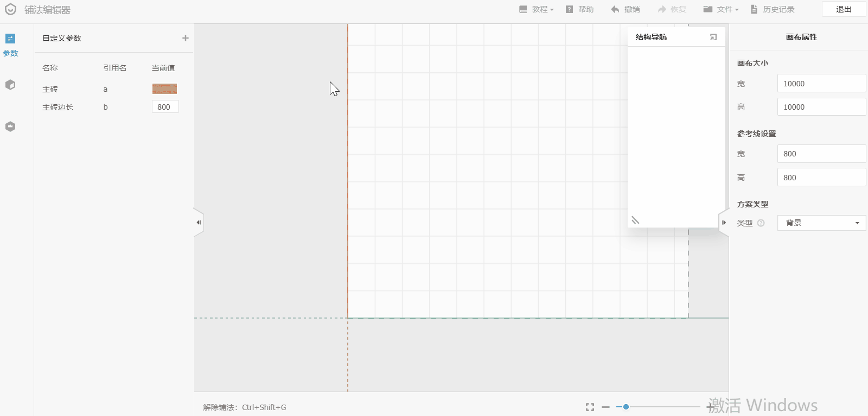Click the cube icon in left sidebar

click(x=10, y=85)
